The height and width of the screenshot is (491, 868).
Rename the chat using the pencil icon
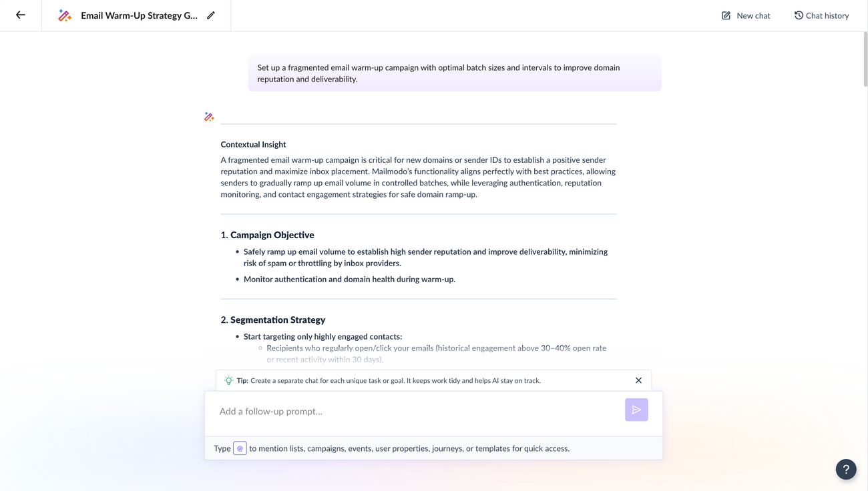point(211,15)
